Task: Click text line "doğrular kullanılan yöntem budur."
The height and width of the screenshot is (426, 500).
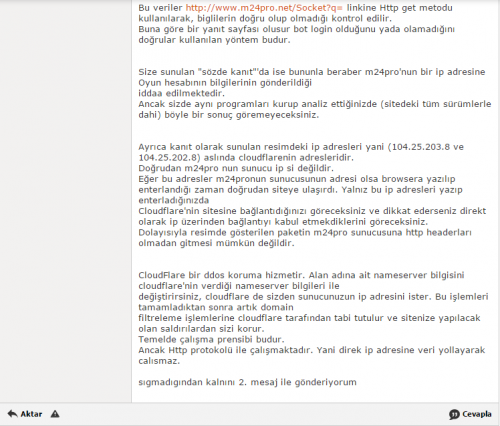Action: point(214,40)
